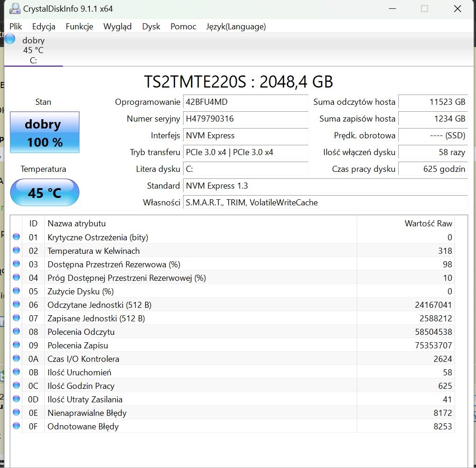Click status orb for attribute 07 Zapisane Jednostki
The height and width of the screenshot is (468, 476).
coord(16,318)
